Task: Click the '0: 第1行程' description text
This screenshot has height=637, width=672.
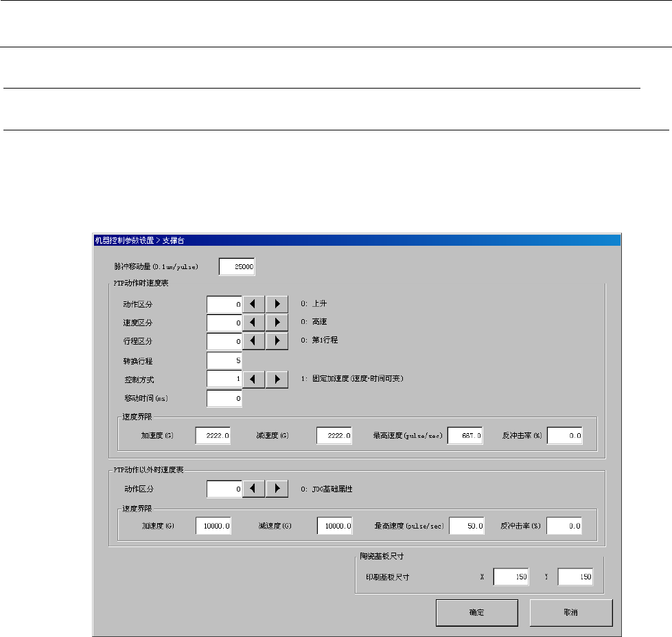Action: (319, 340)
